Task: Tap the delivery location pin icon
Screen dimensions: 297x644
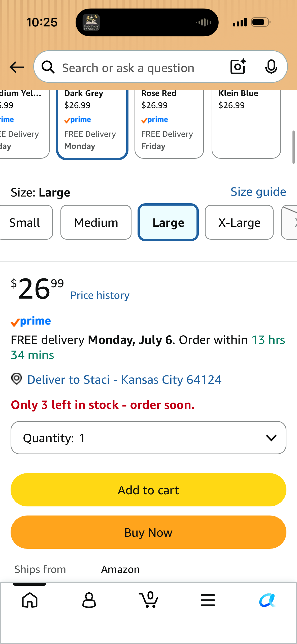Action: tap(17, 379)
